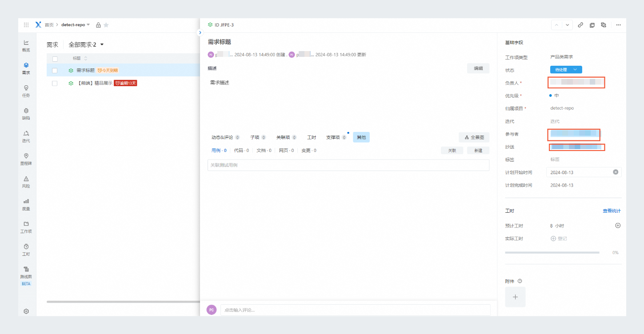Image resolution: width=644 pixels, height=334 pixels.
Task: Click the 附件 help question icon
Action: pyautogui.click(x=520, y=281)
